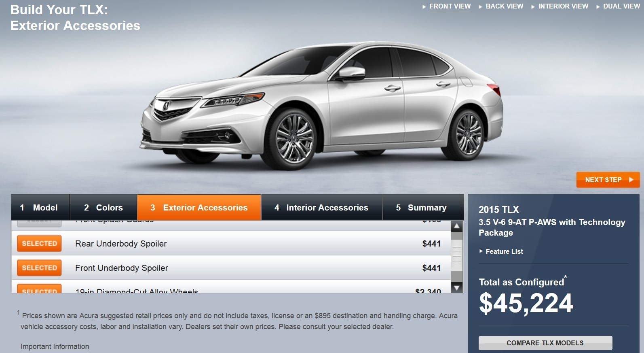
Task: Jump to step 5 Summary tab
Action: pyautogui.click(x=422, y=208)
